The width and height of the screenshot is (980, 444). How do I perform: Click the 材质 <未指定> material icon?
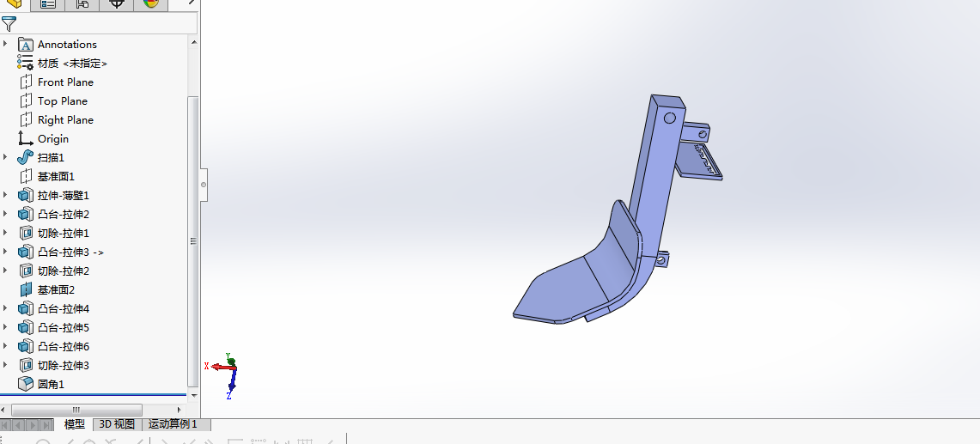tap(25, 64)
